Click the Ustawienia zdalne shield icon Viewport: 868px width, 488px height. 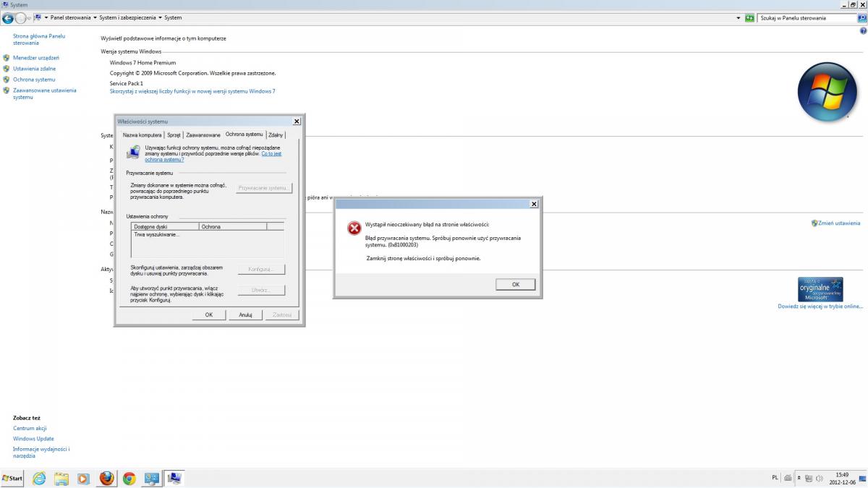tap(7, 69)
